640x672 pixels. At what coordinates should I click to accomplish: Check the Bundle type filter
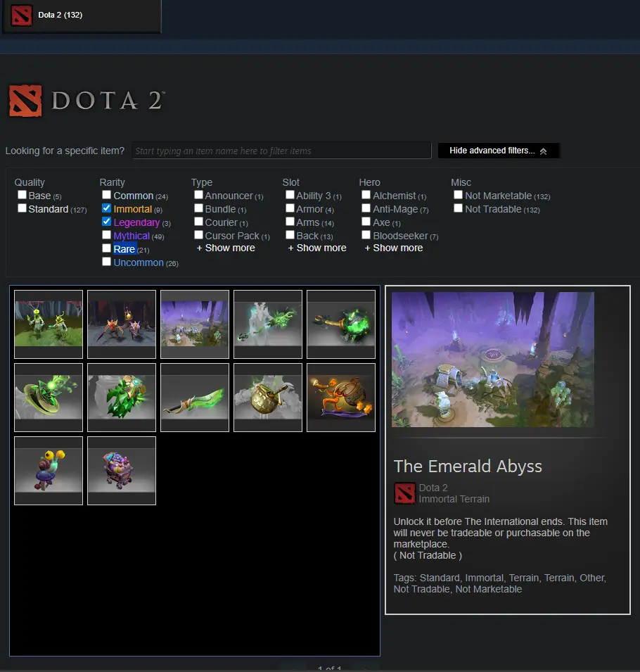click(x=198, y=208)
